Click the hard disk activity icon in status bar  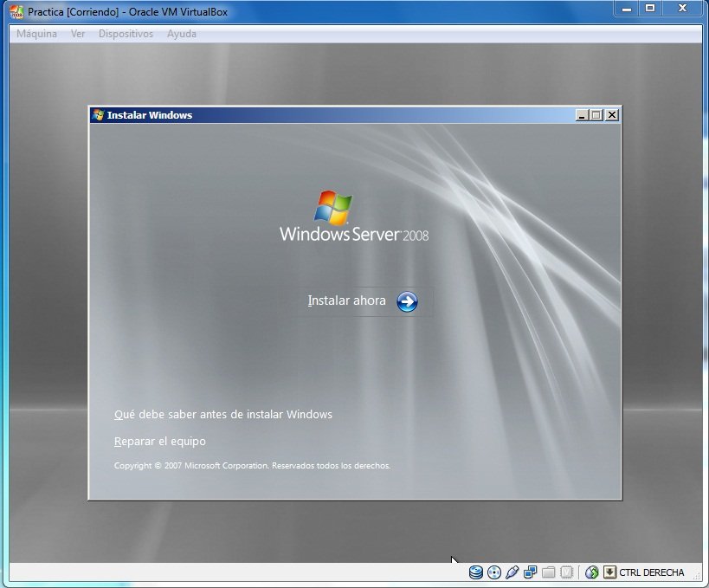click(x=475, y=572)
